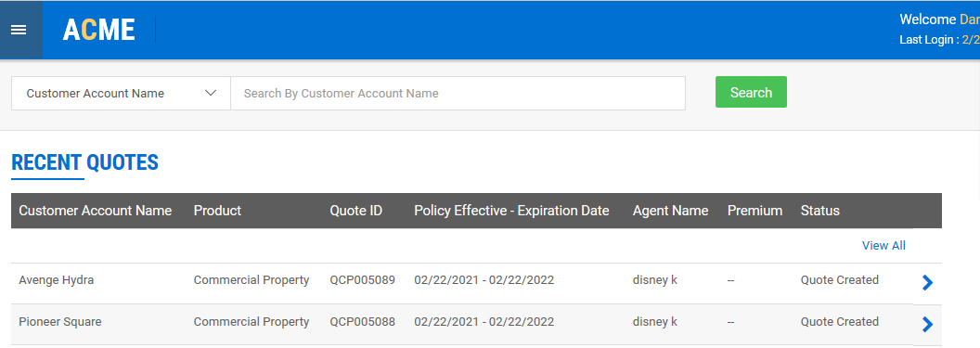This screenshot has width=980, height=348.
Task: Click agent disney k in Pioneer Square row
Action: pos(655,322)
